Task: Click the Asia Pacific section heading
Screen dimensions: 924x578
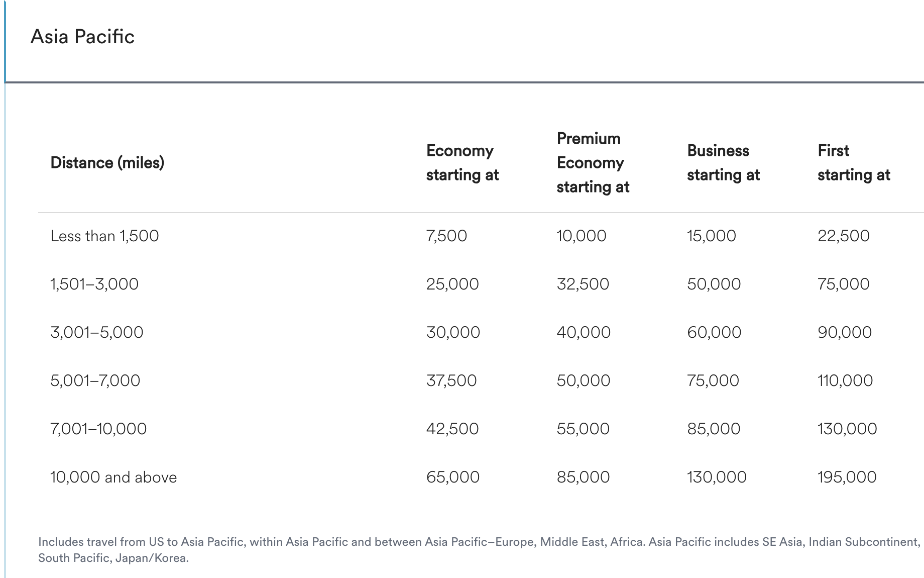Action: (82, 37)
